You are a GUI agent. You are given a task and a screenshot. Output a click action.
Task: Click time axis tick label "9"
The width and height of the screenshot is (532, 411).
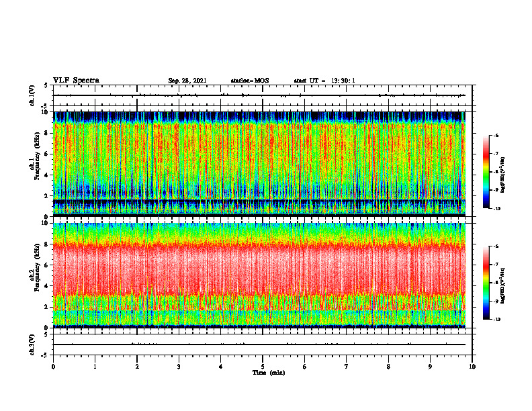[x=430, y=367]
